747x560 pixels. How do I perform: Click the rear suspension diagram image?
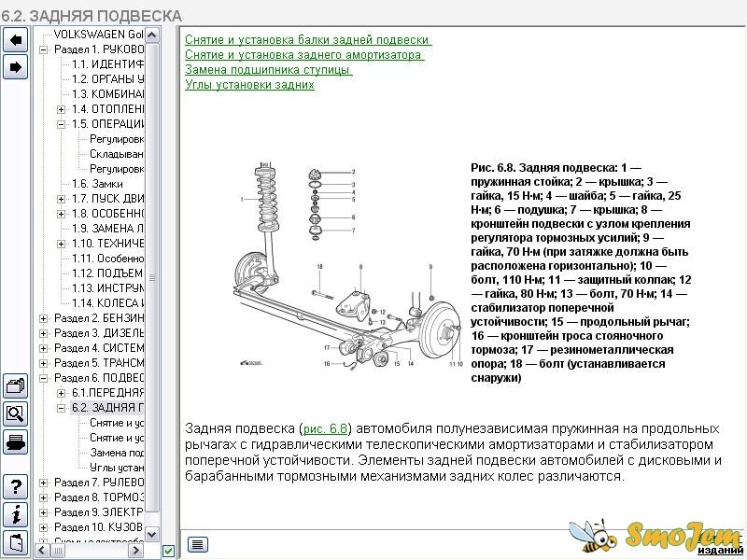(x=348, y=267)
